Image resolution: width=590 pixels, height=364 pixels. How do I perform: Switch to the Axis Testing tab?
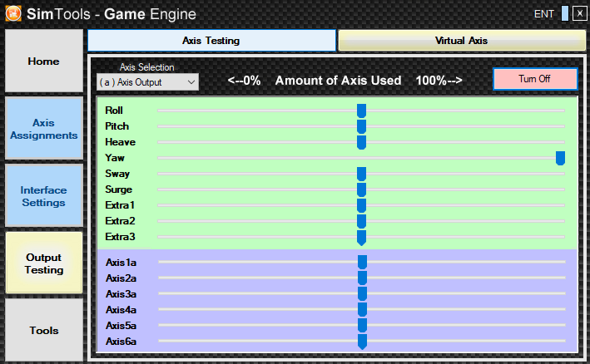[x=211, y=40]
